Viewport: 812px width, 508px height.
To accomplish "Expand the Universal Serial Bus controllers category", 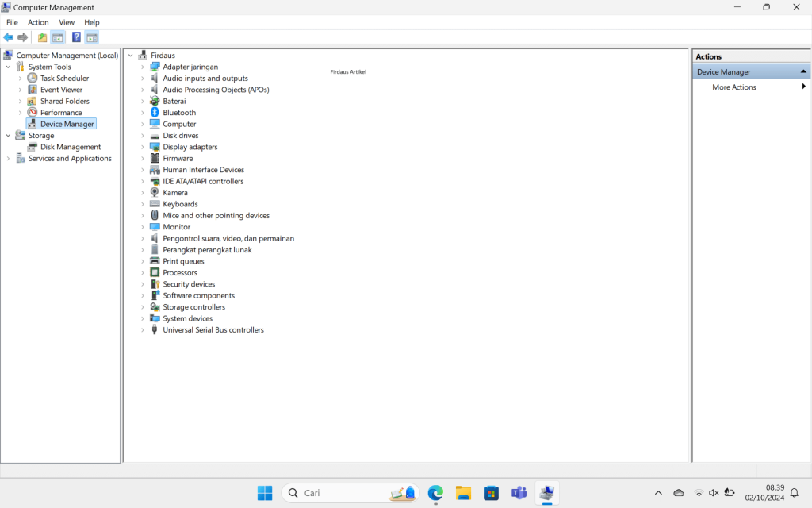I will (143, 329).
